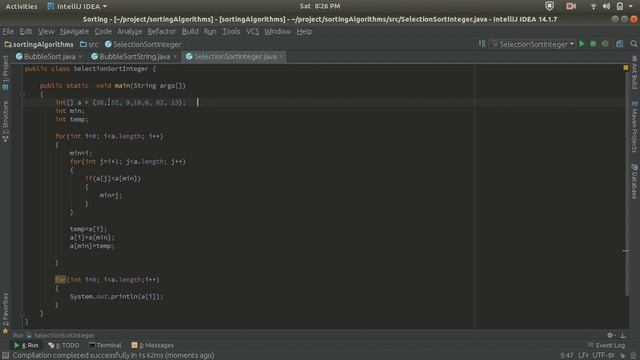Close the BubbleSortString.java tab

click(x=175, y=57)
